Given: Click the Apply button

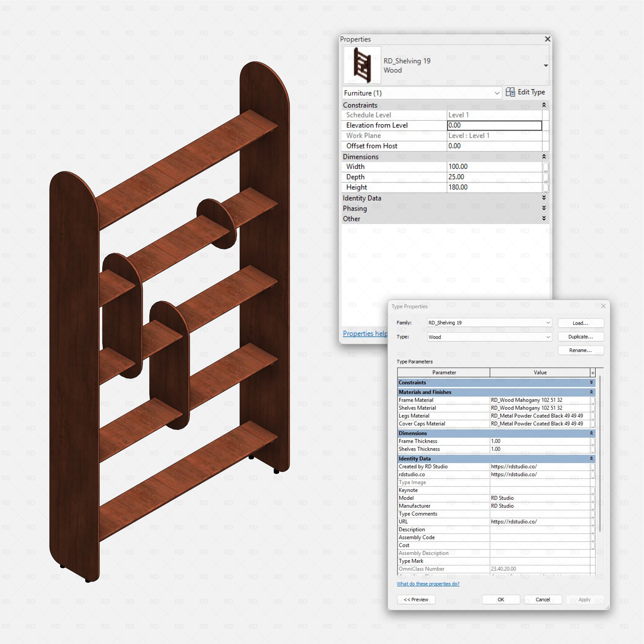Looking at the screenshot, I should [585, 600].
